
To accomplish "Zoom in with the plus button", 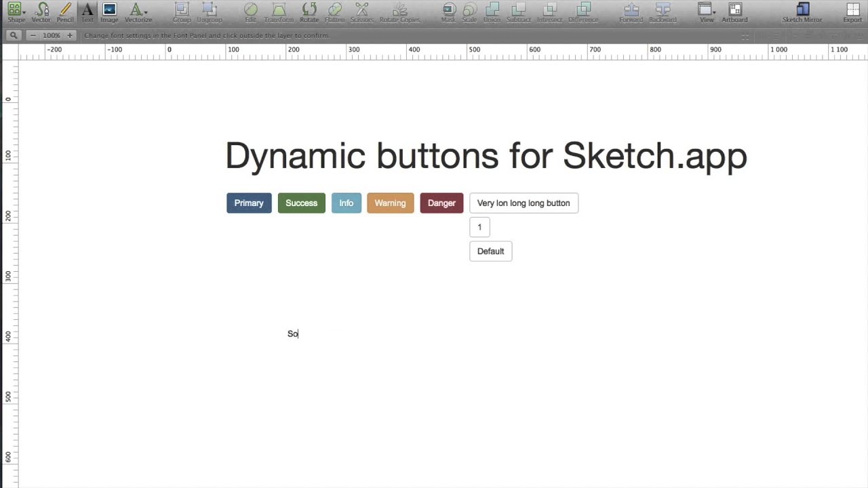I will pos(69,35).
